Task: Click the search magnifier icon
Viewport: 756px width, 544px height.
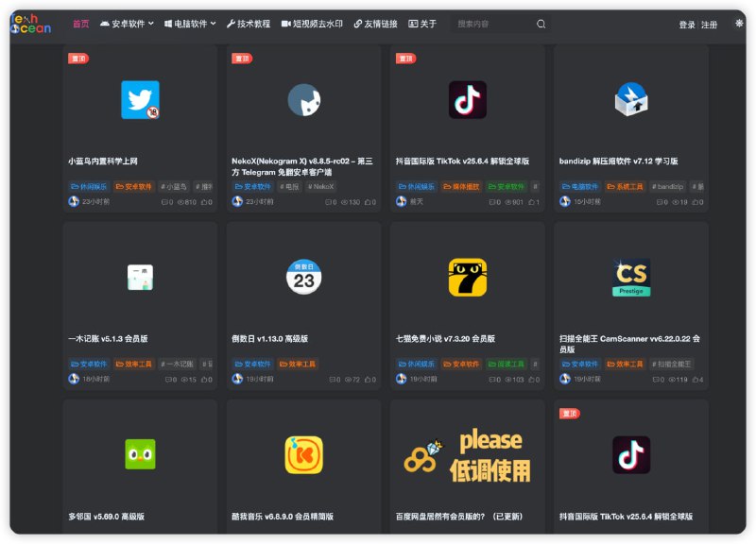Action: point(541,24)
